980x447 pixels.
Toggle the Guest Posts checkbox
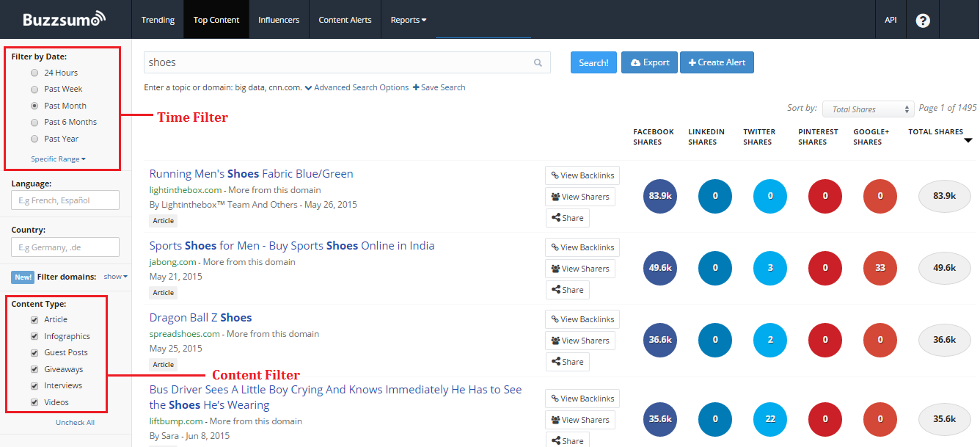coord(34,352)
